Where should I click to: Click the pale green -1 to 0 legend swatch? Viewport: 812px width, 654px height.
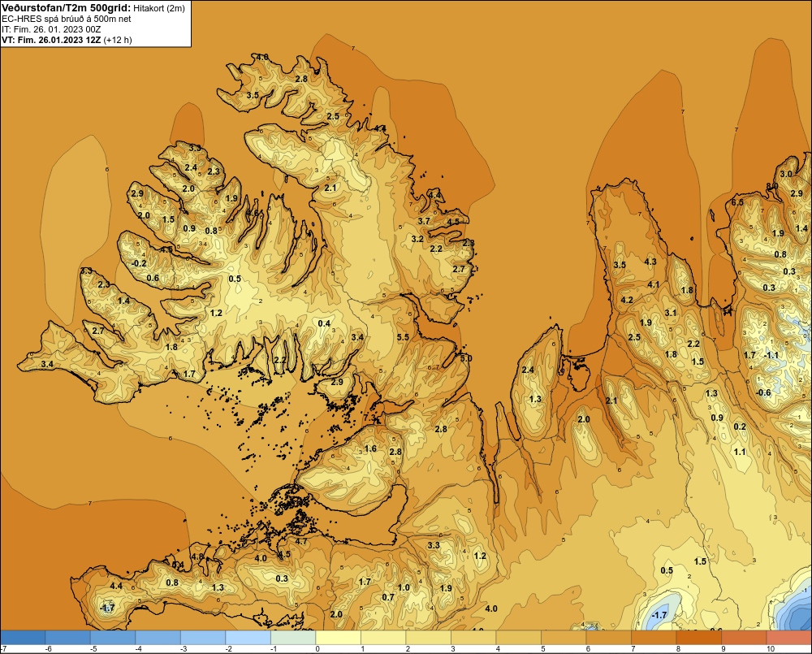(293, 637)
